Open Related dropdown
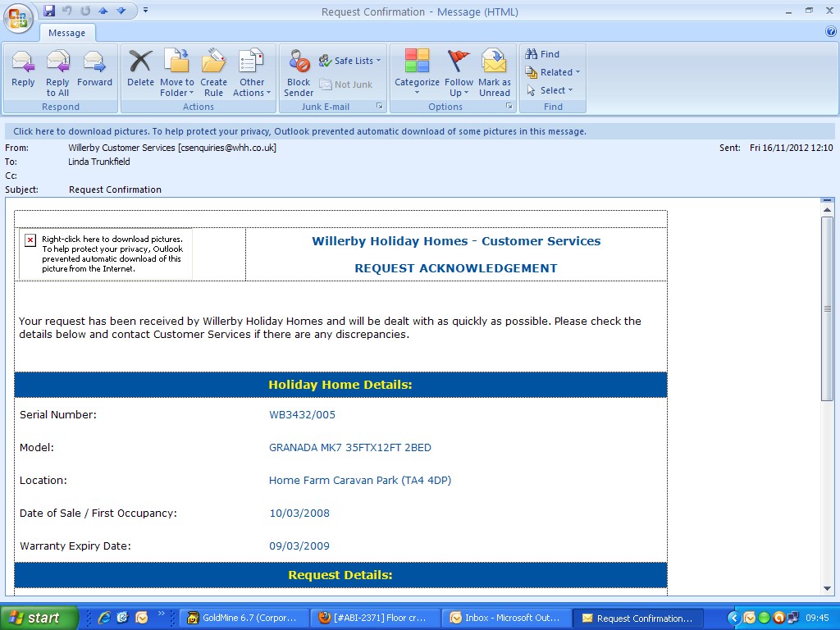The width and height of the screenshot is (840, 630). tap(552, 72)
